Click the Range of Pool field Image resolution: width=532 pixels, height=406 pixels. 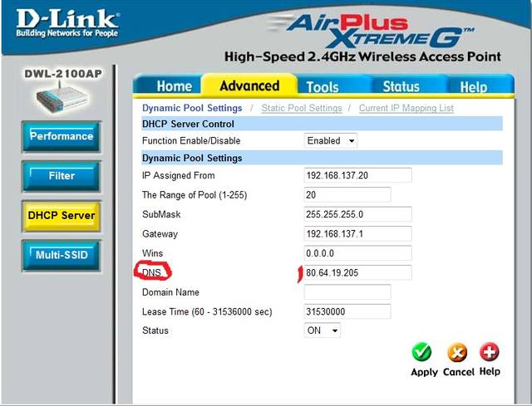(347, 195)
